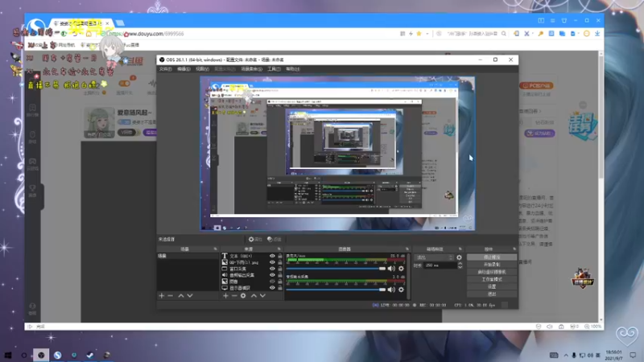
Task: Pop out the Sources dock via its header icon
Action: click(279, 249)
